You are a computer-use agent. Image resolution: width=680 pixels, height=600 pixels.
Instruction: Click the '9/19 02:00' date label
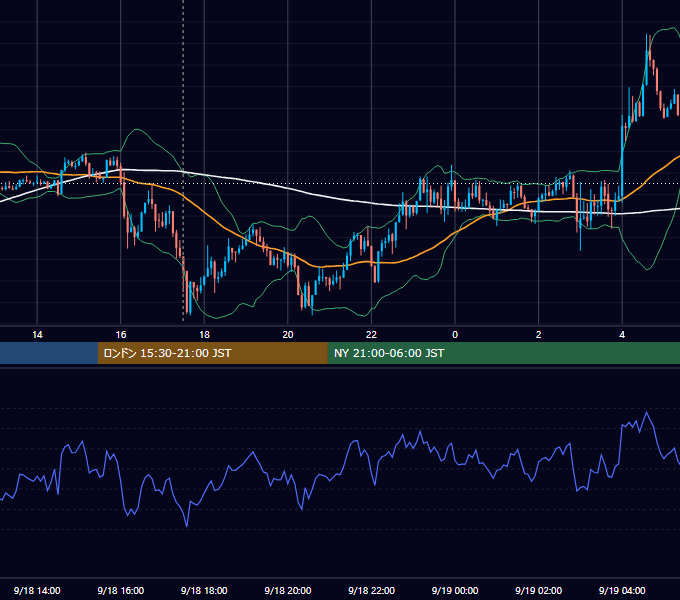tap(539, 590)
